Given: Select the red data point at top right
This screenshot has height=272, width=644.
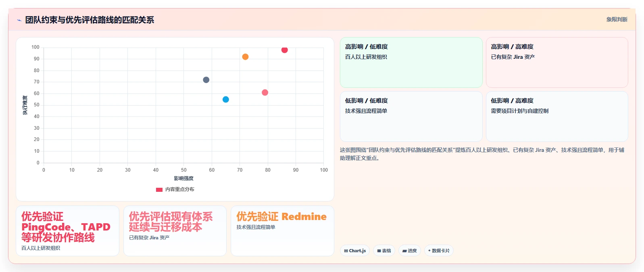Looking at the screenshot, I should (x=284, y=50).
